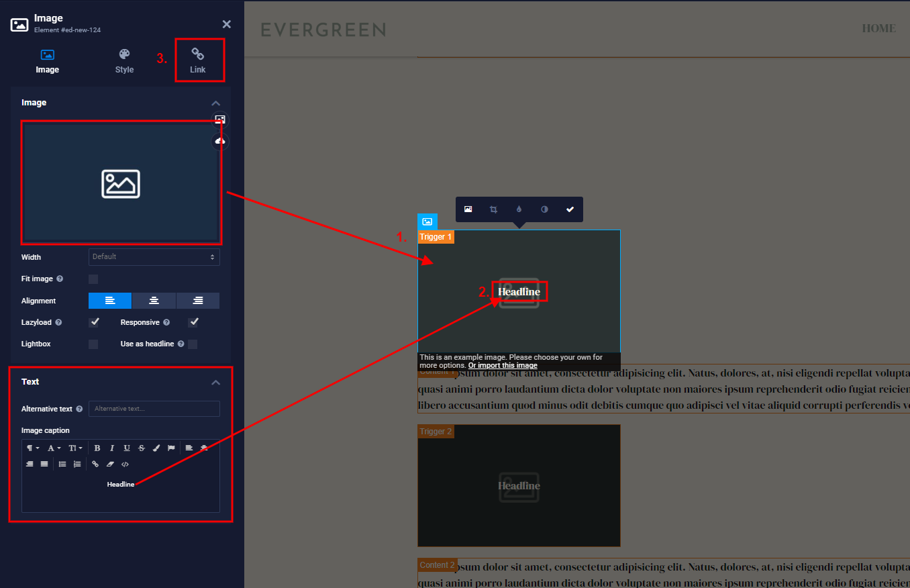Click the blur droplet icon in image toolbar

519,209
